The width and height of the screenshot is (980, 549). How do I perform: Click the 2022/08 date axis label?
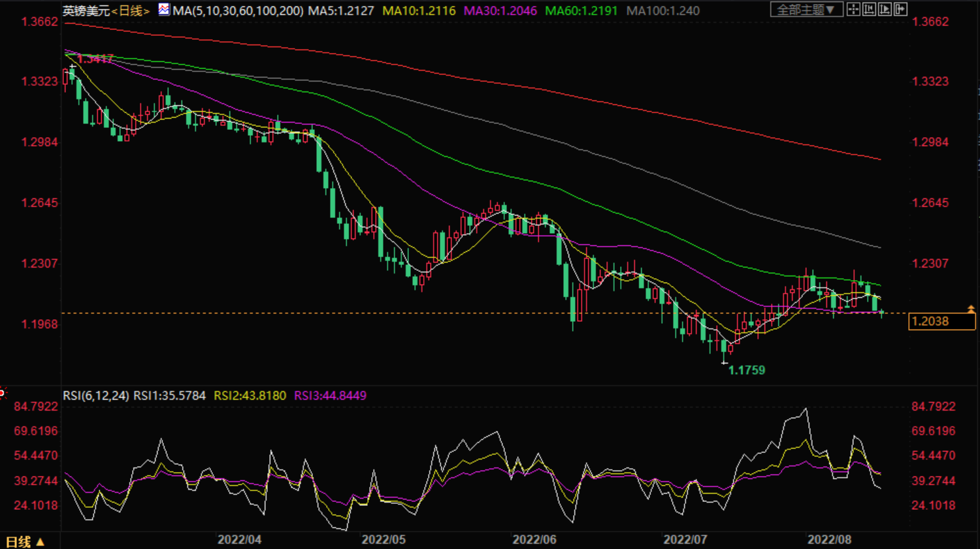tap(829, 540)
